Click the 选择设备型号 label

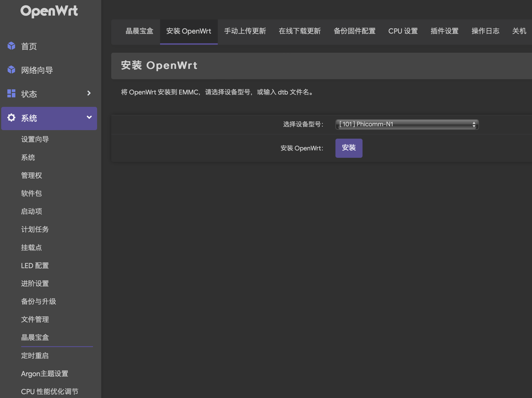303,124
